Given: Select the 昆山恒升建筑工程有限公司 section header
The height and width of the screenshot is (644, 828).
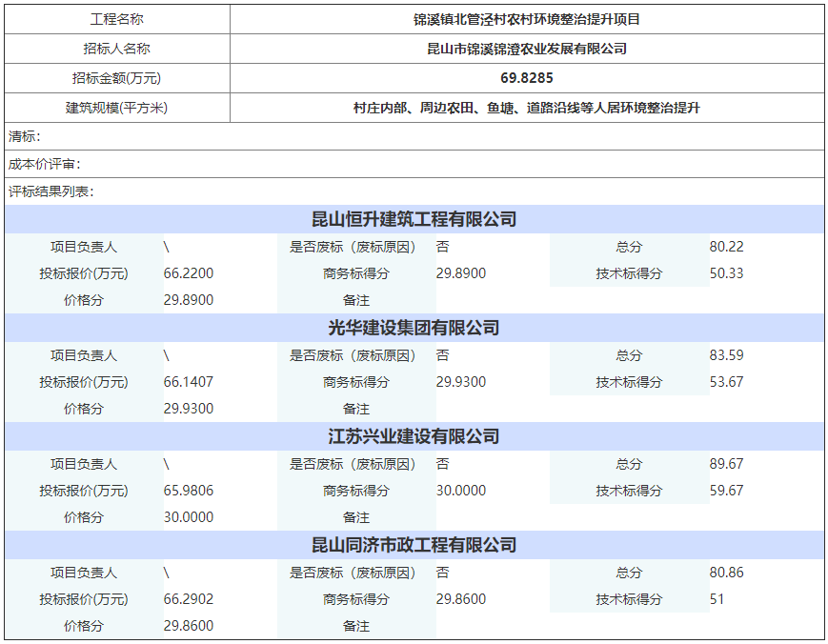Looking at the screenshot, I should (414, 219).
